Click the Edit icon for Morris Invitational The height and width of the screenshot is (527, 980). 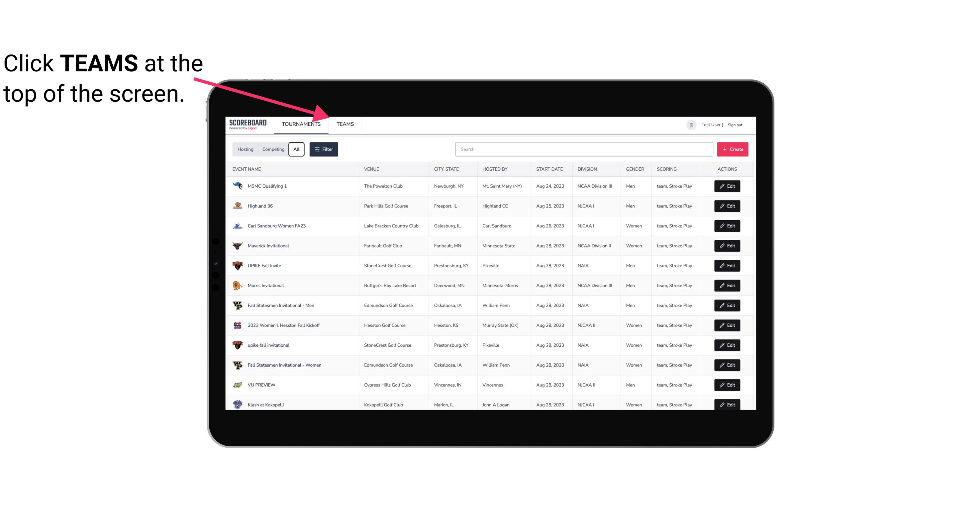727,286
